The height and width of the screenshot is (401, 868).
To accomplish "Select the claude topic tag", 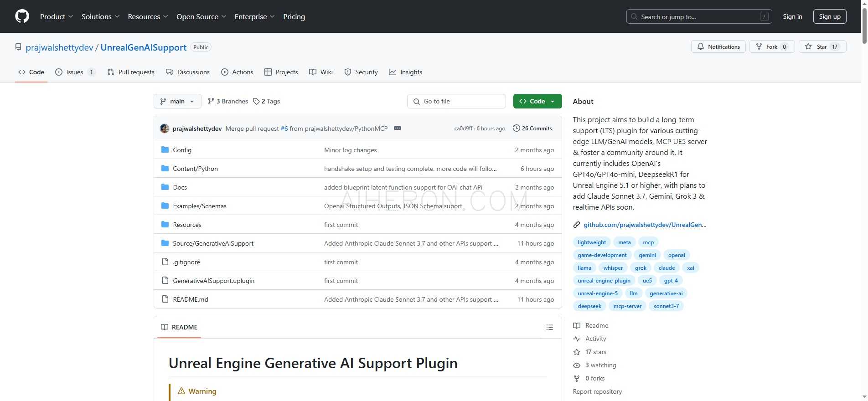I will point(666,268).
